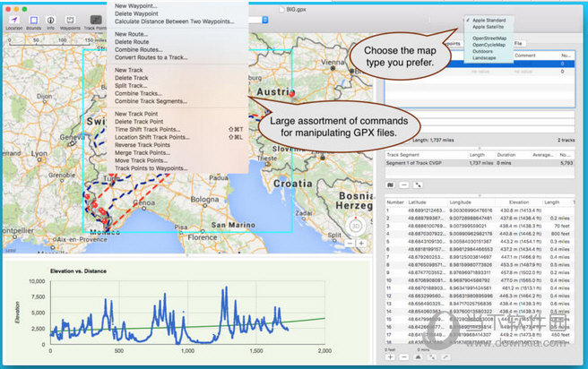Image resolution: width=588 pixels, height=369 pixels.
Task: Click the Waypoints toolbar icon
Action: (x=70, y=20)
